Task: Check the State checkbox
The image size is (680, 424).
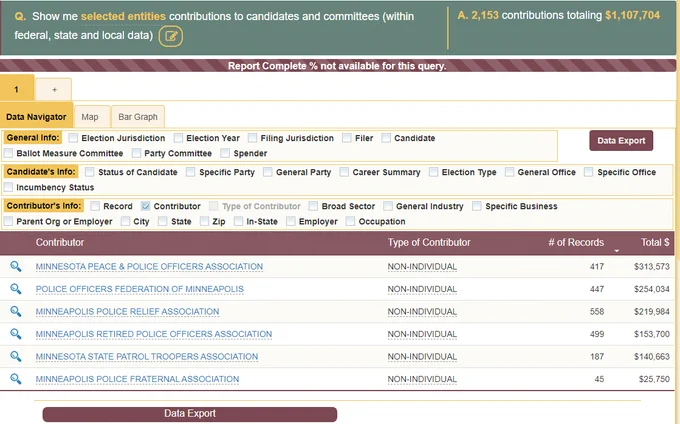Action: tap(163, 222)
